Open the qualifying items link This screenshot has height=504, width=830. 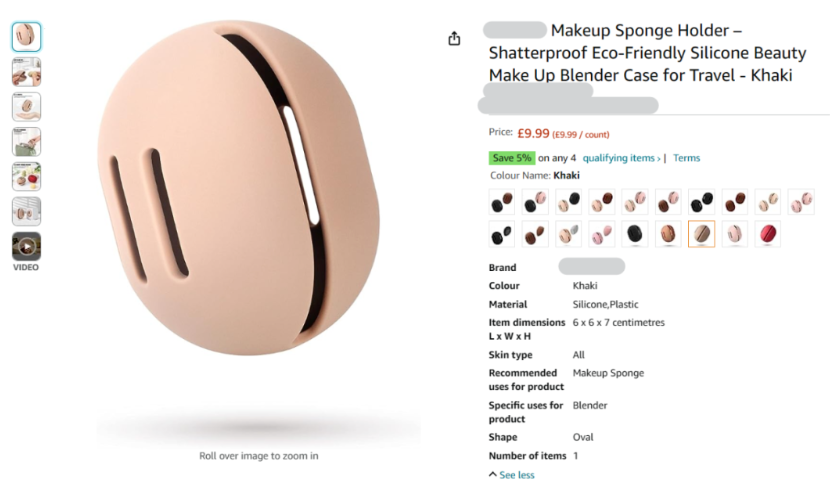pos(621,158)
